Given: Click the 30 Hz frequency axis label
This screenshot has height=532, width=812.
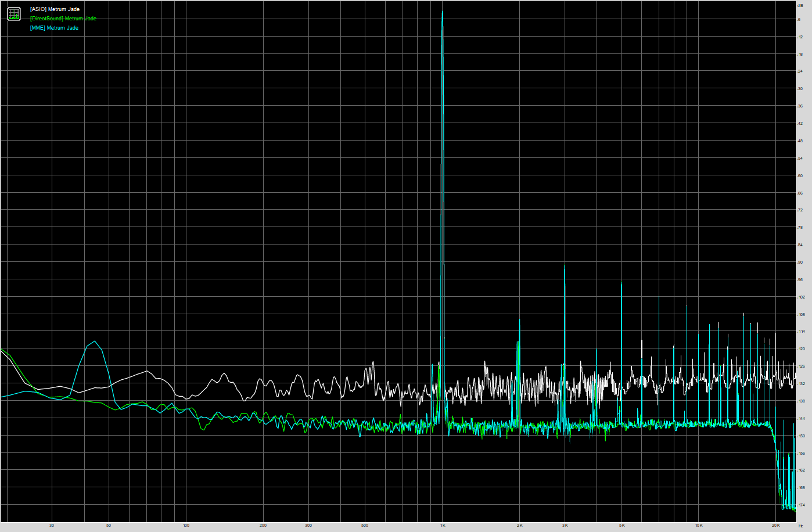Looking at the screenshot, I should pyautogui.click(x=52, y=526).
